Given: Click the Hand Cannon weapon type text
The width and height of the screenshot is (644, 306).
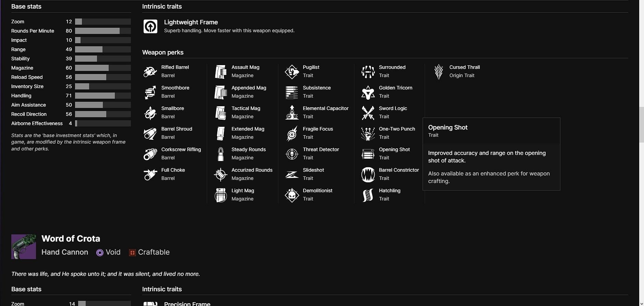Looking at the screenshot, I should click(65, 252).
